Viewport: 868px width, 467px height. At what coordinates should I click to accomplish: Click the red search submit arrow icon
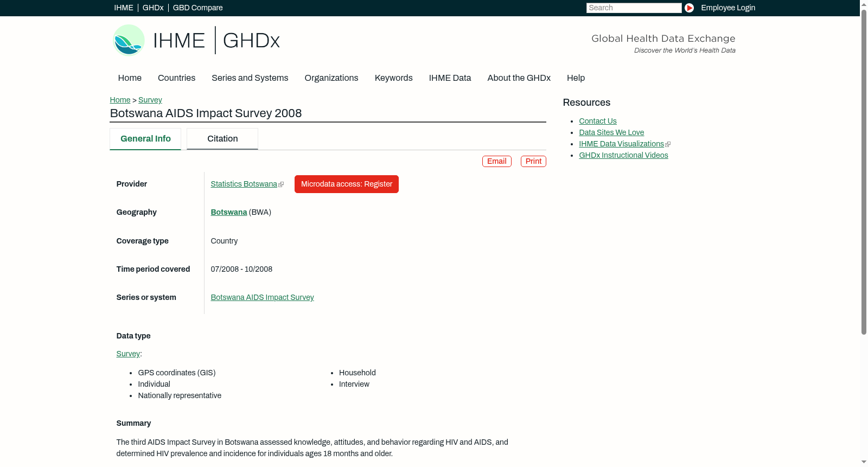[689, 8]
